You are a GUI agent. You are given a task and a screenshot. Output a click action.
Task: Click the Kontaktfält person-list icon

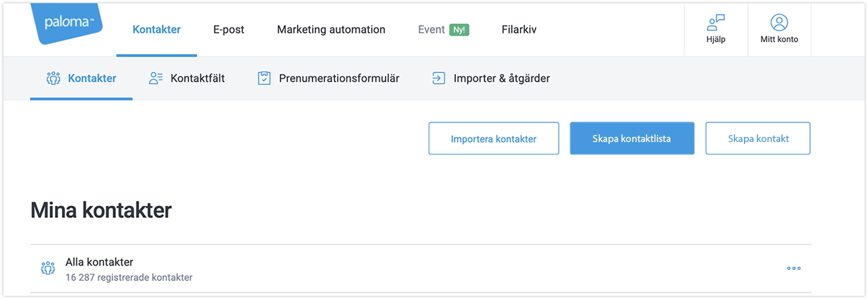pyautogui.click(x=156, y=79)
